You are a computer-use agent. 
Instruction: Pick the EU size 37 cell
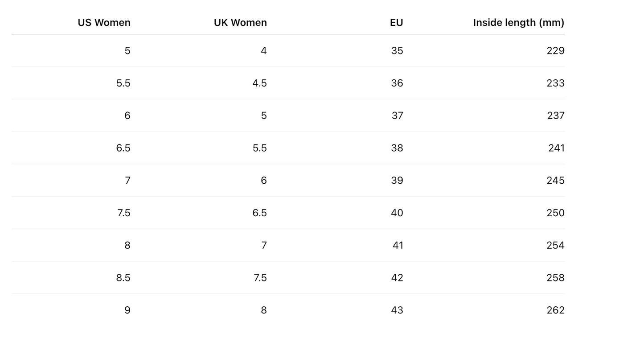click(x=397, y=116)
